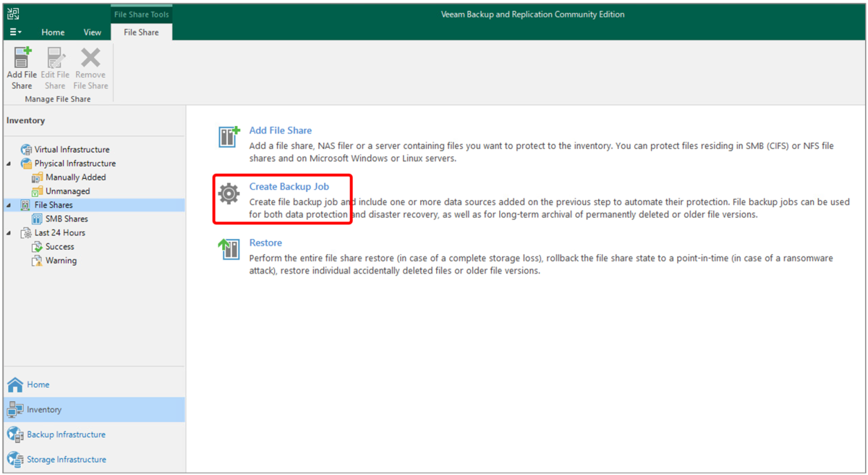Select Virtual Infrastructure tree icon
This screenshot has width=868, height=475.
pos(26,150)
